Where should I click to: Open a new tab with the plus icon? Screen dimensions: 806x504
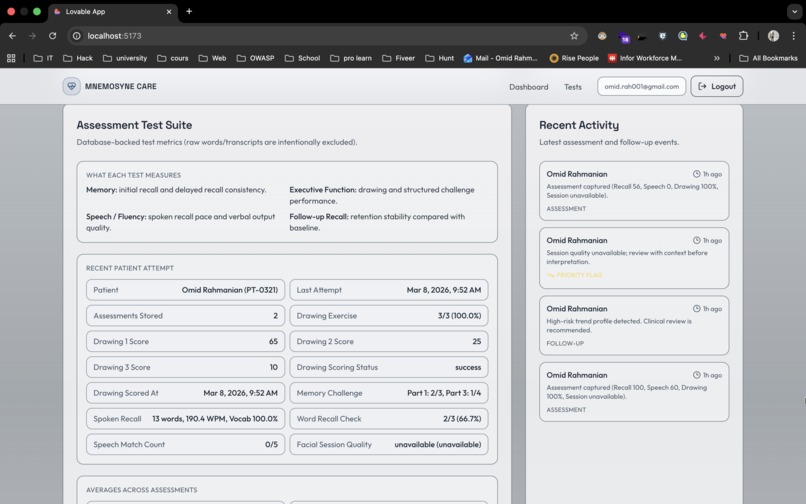point(189,11)
